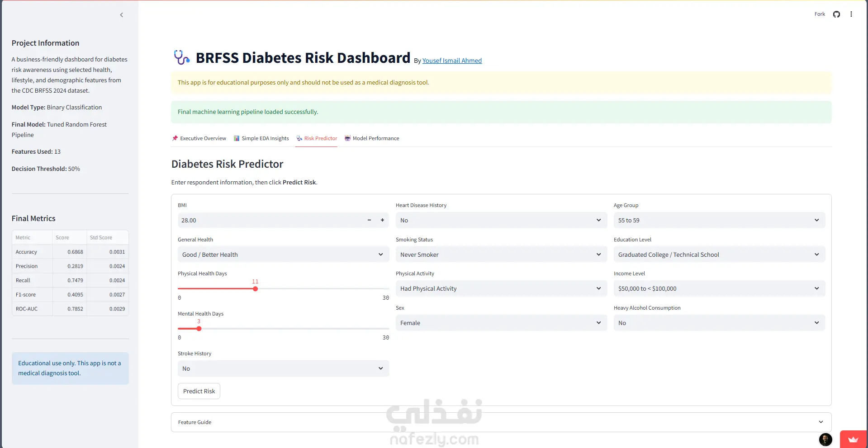This screenshot has height=448, width=868.
Task: Open the Simple EDA Insights tab
Action: (x=261, y=138)
